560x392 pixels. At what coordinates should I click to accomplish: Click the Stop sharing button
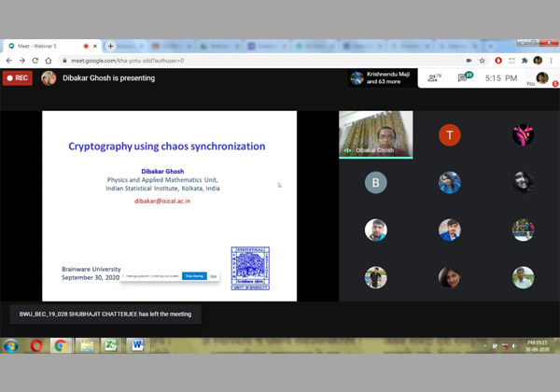tap(194, 276)
